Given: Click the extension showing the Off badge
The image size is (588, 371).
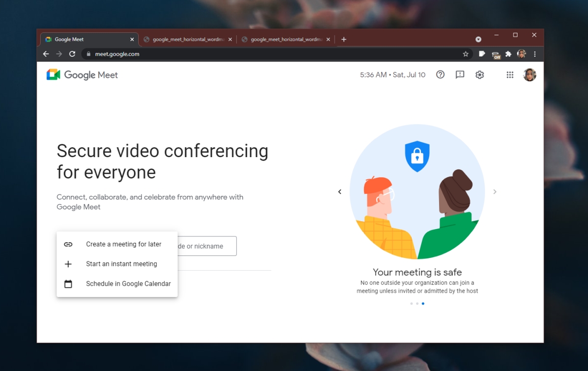Looking at the screenshot, I should (x=495, y=54).
